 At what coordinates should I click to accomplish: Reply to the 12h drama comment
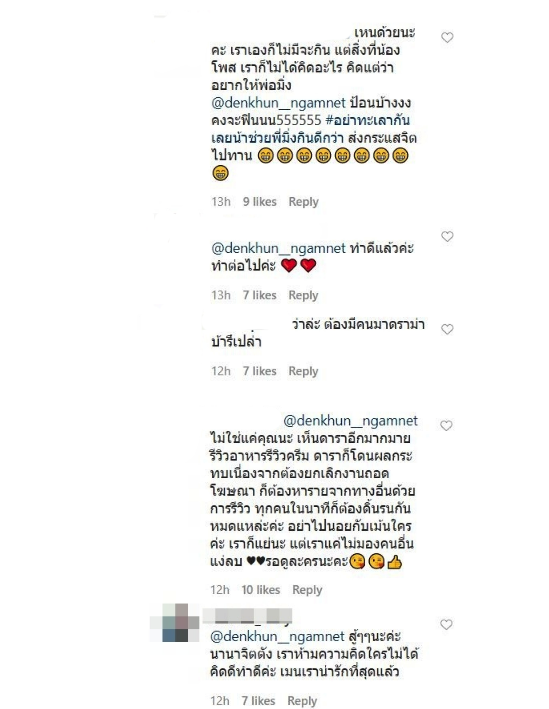[x=303, y=371]
